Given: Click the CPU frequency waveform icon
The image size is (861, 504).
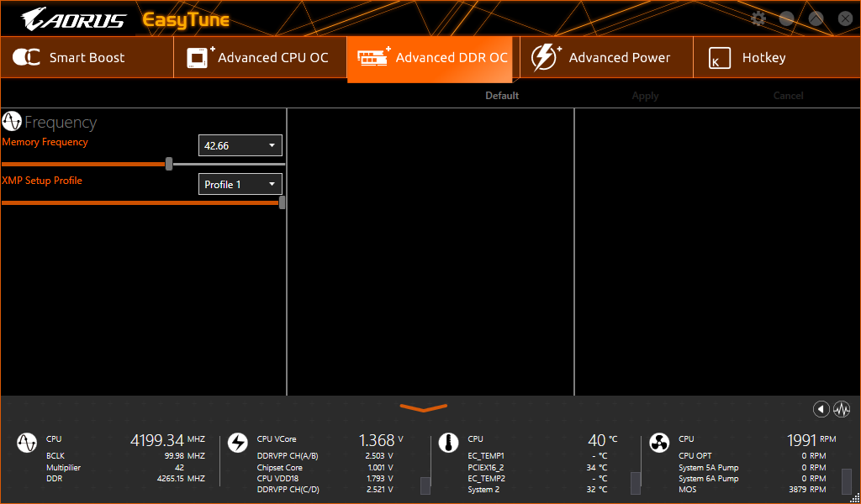Looking at the screenshot, I should click(x=26, y=443).
